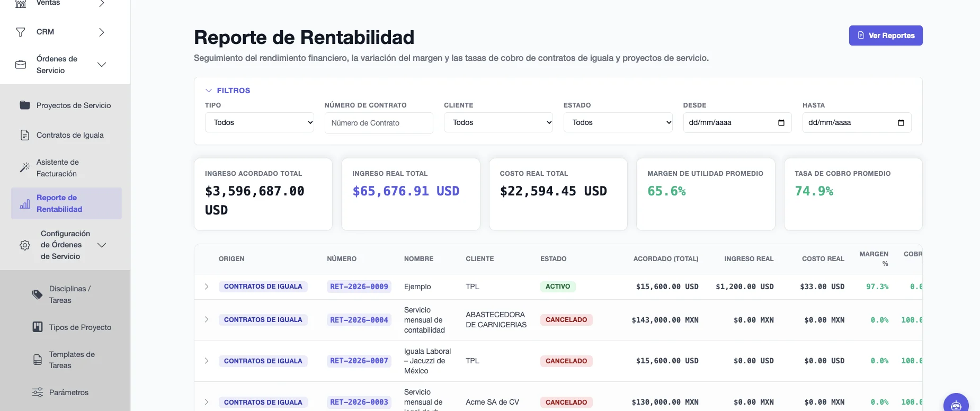Click the CRM funnel icon
Viewport: 980px width, 411px height.
21,32
